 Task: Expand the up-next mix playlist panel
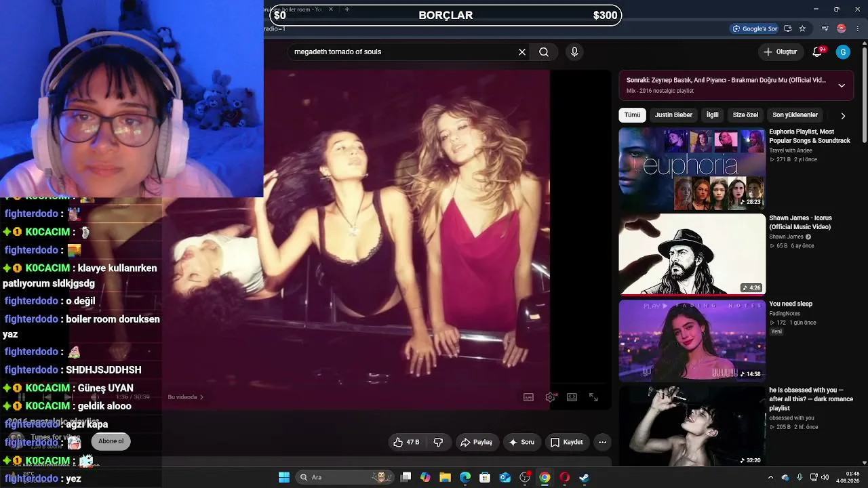[842, 85]
